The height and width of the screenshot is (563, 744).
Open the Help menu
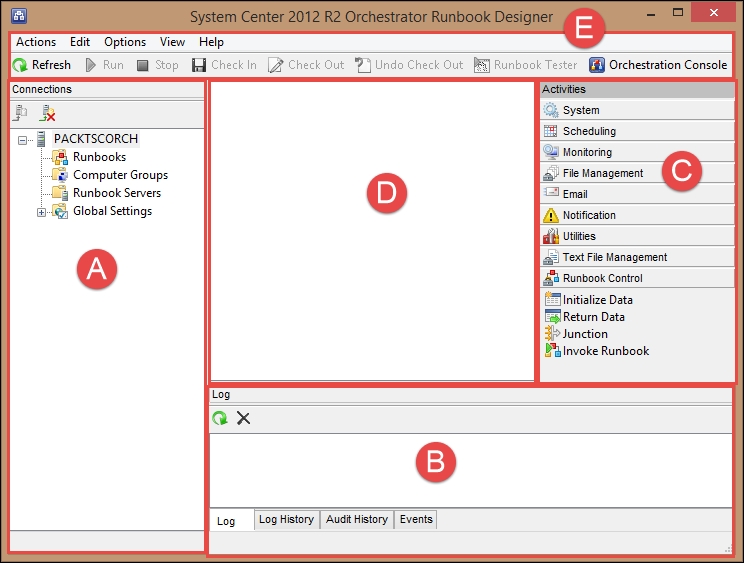click(x=211, y=42)
